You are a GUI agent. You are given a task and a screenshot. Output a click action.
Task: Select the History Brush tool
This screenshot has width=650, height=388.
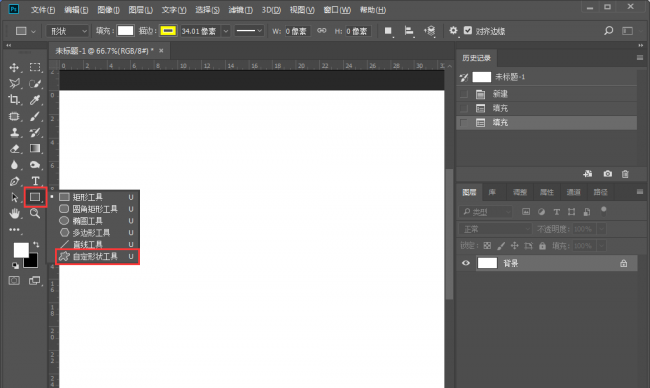pyautogui.click(x=35, y=133)
